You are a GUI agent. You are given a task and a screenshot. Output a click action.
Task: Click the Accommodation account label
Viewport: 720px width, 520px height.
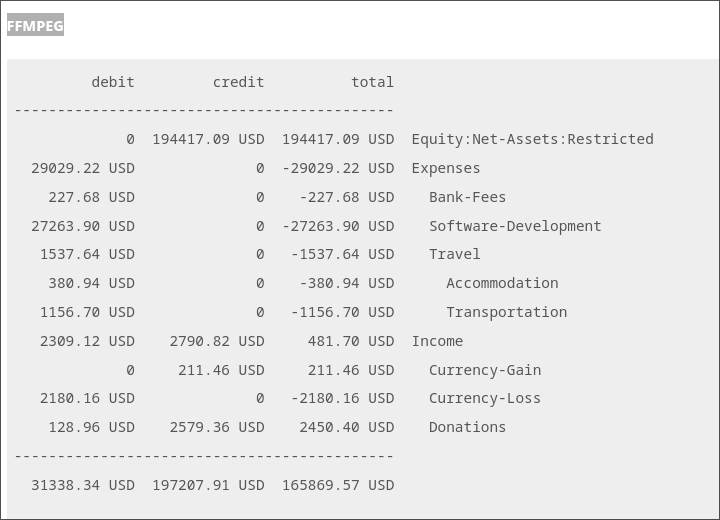click(502, 283)
